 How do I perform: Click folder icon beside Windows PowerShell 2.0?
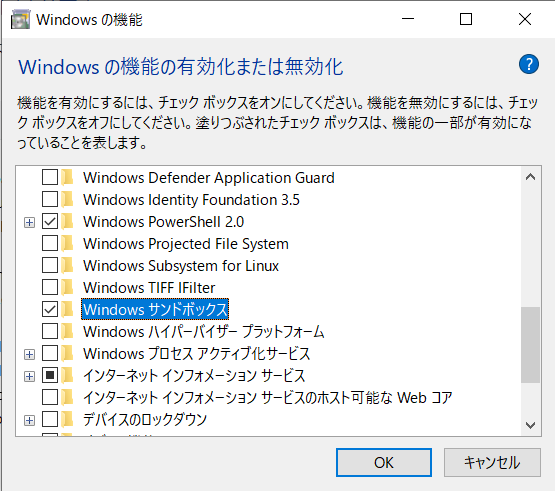tap(67, 222)
